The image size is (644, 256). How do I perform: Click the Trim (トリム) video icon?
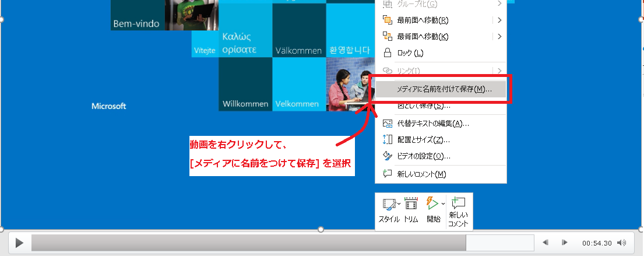tap(411, 205)
